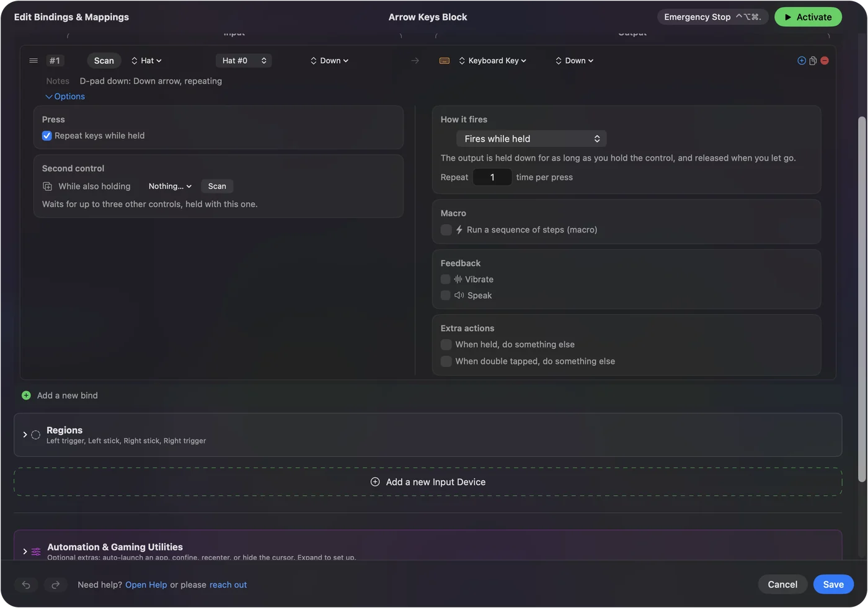Collapse the Options disclosure

point(65,97)
